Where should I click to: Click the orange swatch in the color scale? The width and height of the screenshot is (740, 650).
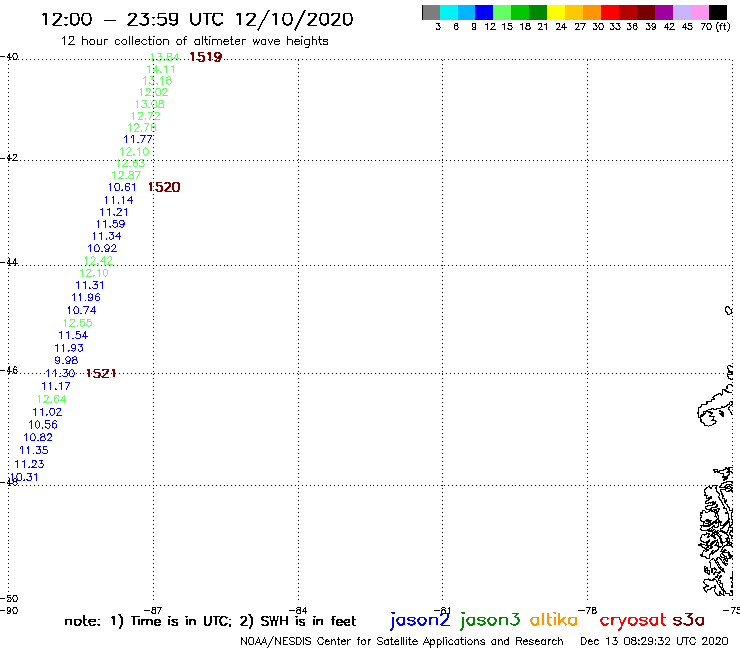coord(592,12)
